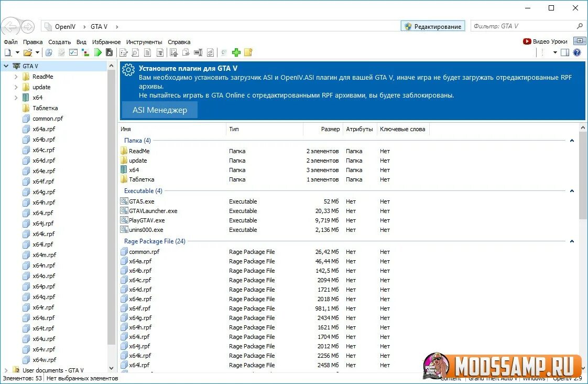Expand the update folder in tree

point(16,87)
